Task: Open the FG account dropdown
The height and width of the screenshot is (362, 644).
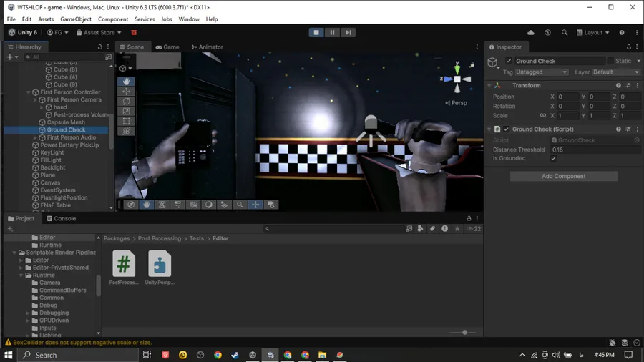Action: coord(57,32)
